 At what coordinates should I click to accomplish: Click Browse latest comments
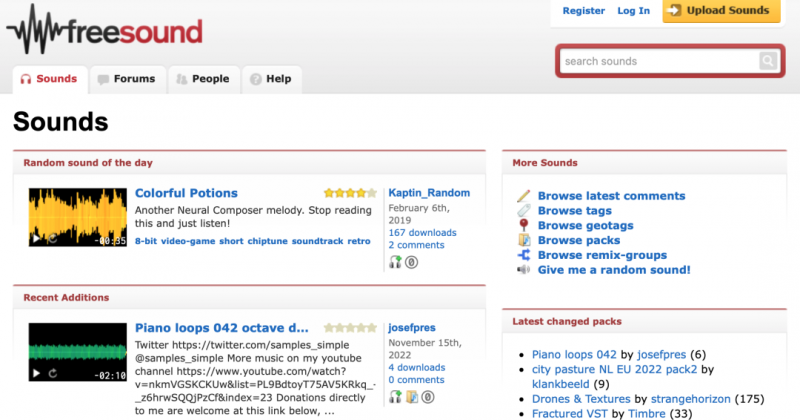coord(611,196)
